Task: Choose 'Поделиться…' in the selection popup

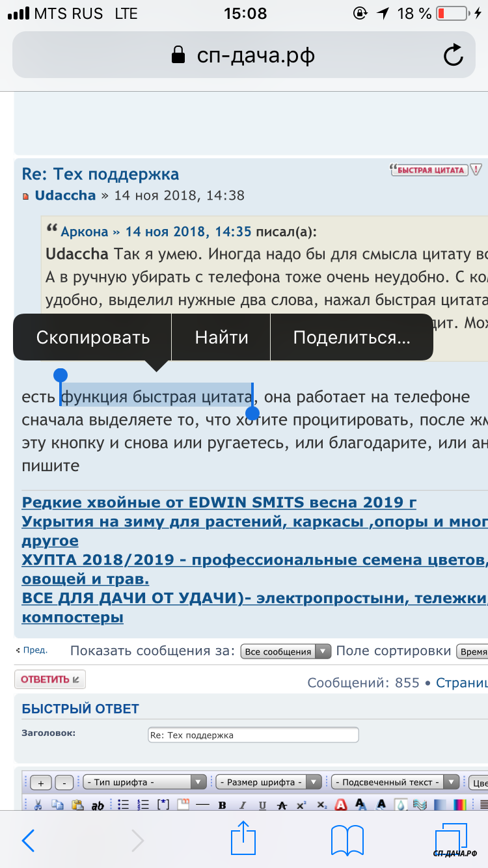Action: coord(351,338)
